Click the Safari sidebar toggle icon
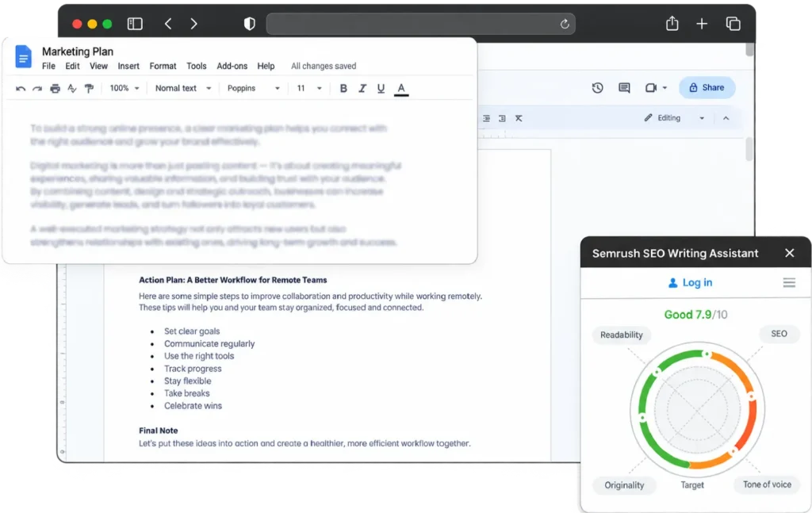Viewport: 812px width, 513px height. click(x=135, y=24)
